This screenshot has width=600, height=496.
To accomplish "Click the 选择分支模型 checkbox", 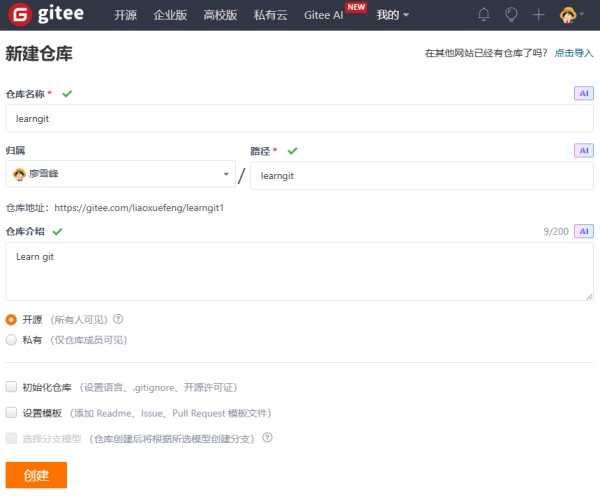I will (11, 438).
